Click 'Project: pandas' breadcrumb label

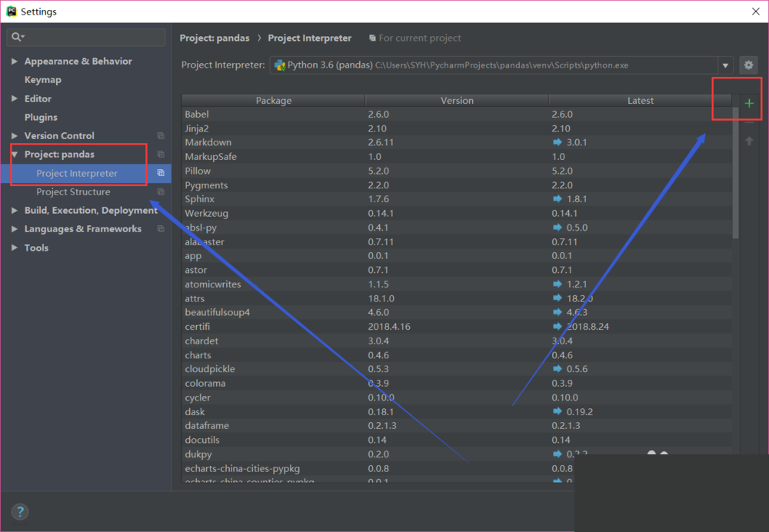click(x=215, y=38)
